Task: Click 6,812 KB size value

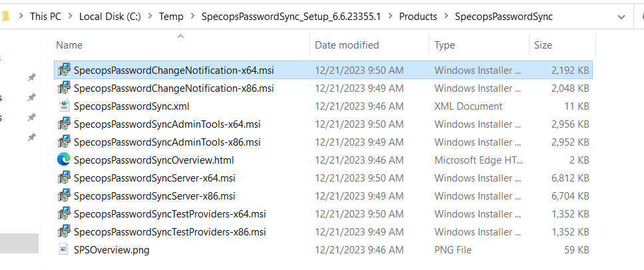Action: click(570, 178)
